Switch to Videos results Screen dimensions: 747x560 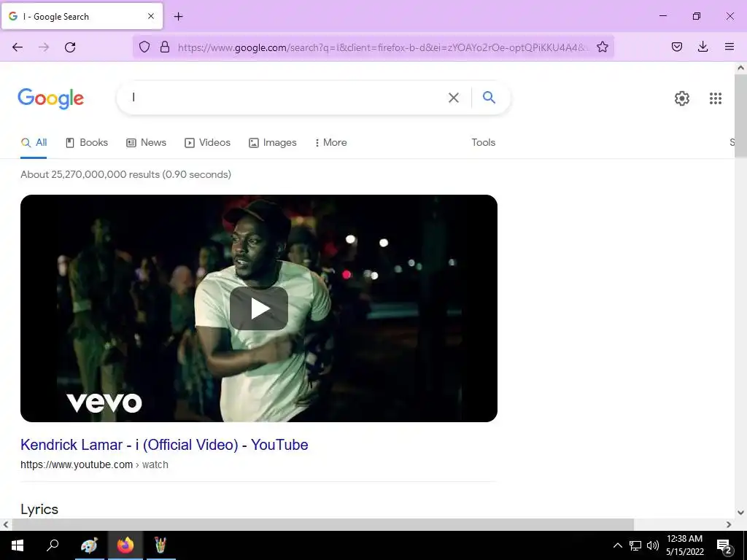[x=207, y=142]
